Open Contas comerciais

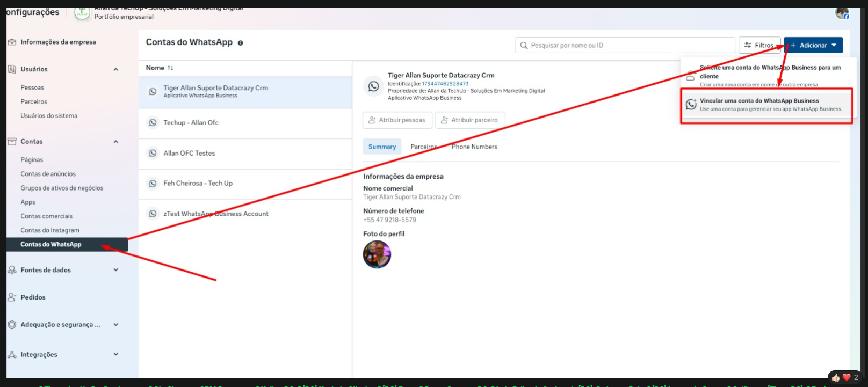(46, 216)
